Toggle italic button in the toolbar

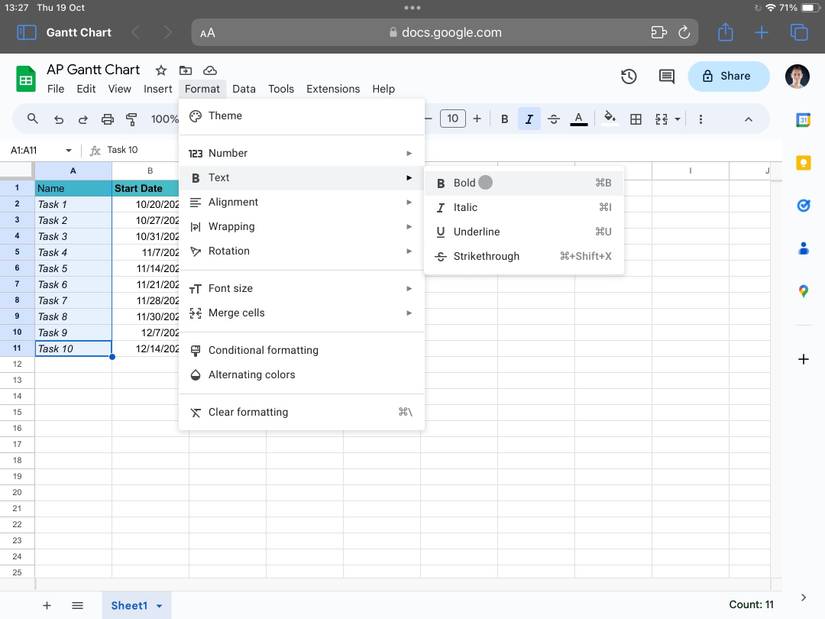(x=529, y=119)
